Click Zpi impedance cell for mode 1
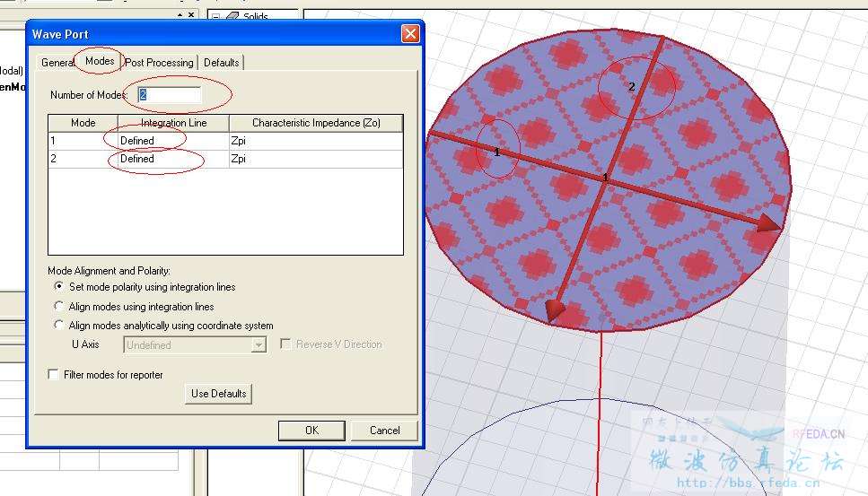This screenshot has height=496, width=868. [316, 141]
